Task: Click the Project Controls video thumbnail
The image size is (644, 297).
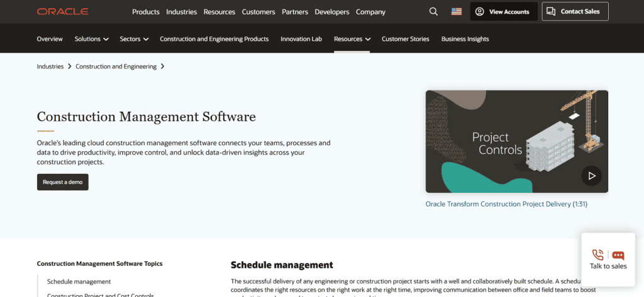Action: point(517,141)
